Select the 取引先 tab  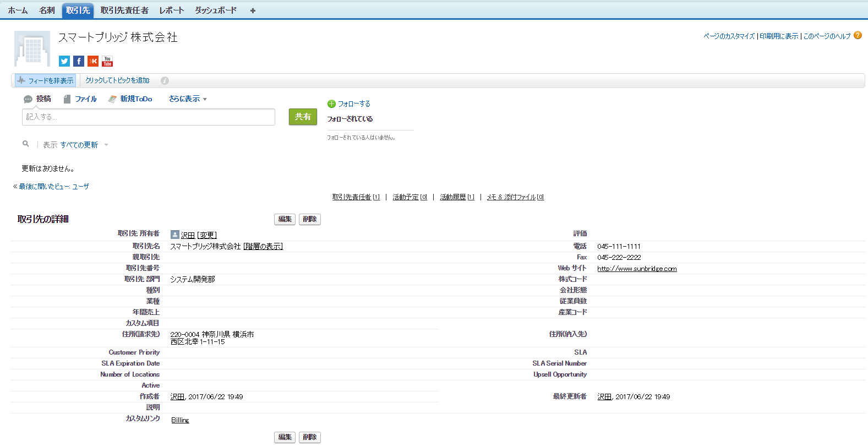[x=78, y=10]
